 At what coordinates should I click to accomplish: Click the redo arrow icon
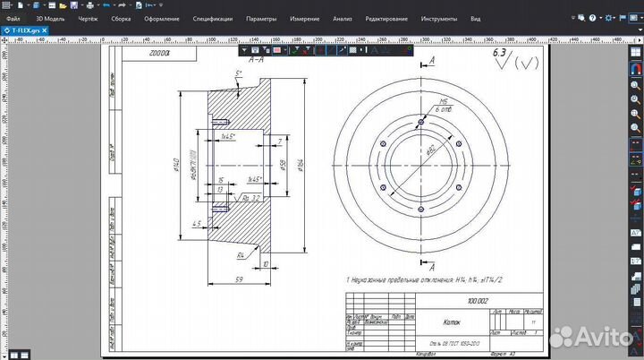pyautogui.click(x=122, y=5)
